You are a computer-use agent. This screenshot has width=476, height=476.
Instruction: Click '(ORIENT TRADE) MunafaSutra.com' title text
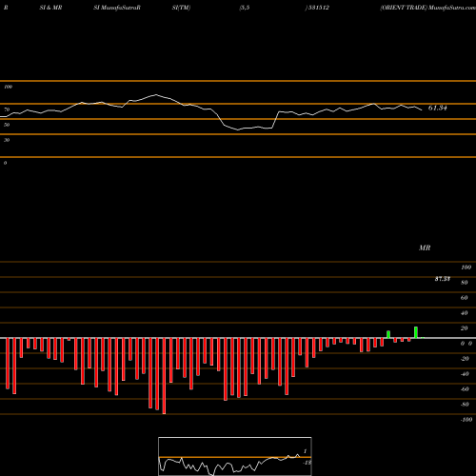point(427,8)
